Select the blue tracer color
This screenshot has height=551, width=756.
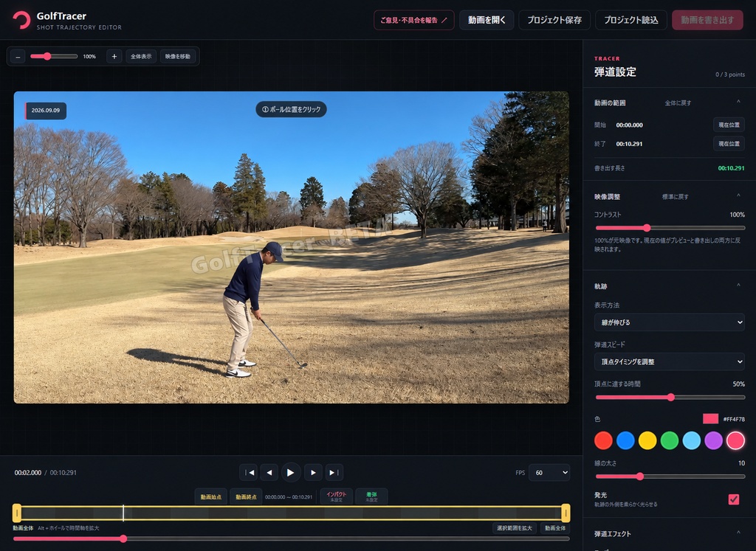625,440
